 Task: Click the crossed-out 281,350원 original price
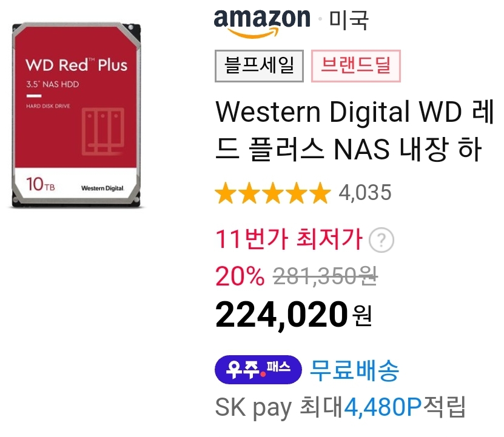pyautogui.click(x=325, y=276)
